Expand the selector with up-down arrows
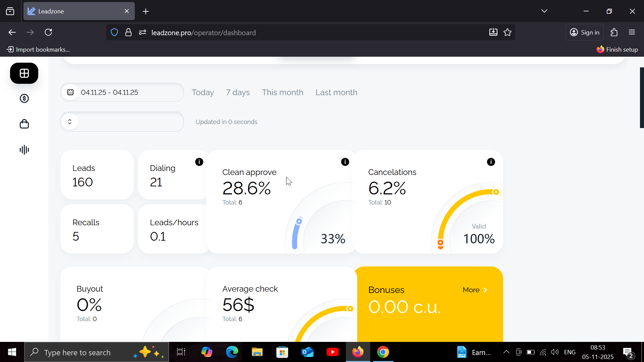This screenshot has width=644, height=362. coord(70,122)
